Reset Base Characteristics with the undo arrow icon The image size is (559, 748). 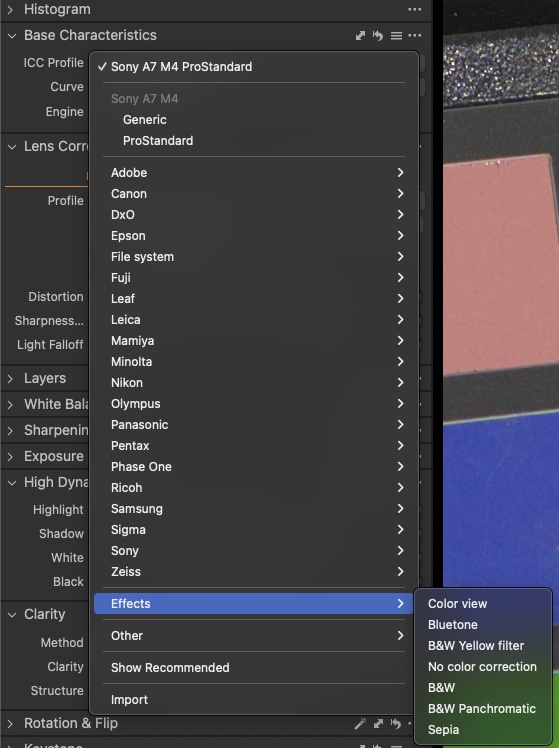point(378,36)
